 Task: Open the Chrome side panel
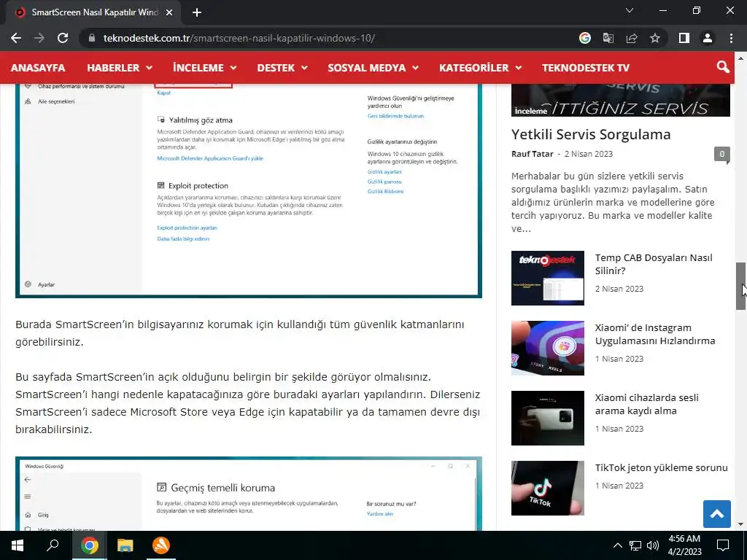click(684, 38)
